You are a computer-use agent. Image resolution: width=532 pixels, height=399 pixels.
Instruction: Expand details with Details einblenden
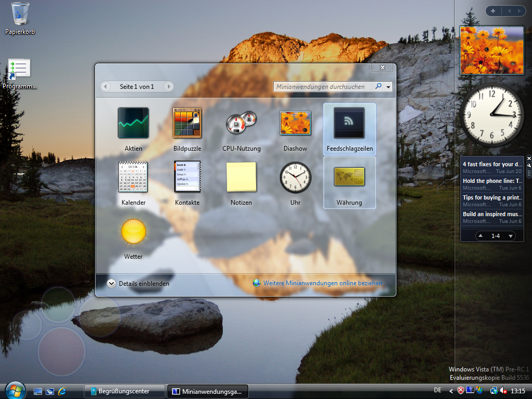pyautogui.click(x=138, y=284)
